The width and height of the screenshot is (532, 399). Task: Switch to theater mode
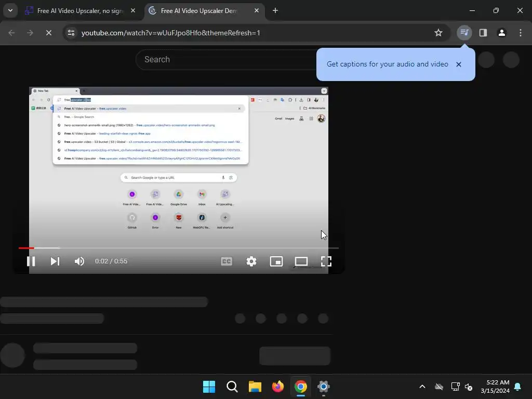coord(301,261)
